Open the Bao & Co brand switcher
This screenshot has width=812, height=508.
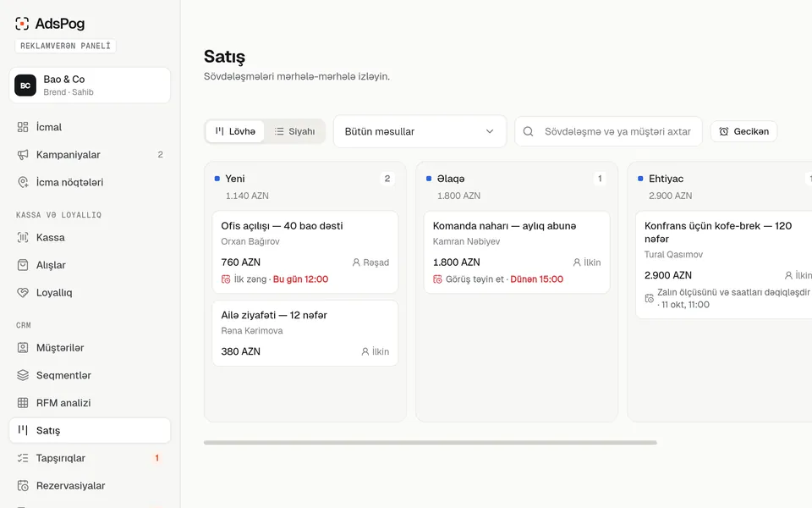[x=90, y=85]
